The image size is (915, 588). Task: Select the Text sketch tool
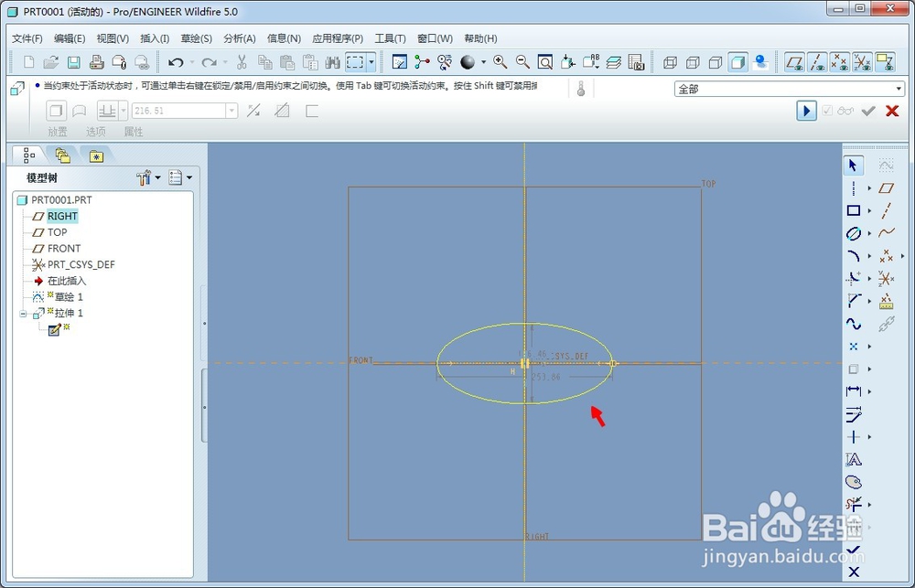(x=853, y=460)
